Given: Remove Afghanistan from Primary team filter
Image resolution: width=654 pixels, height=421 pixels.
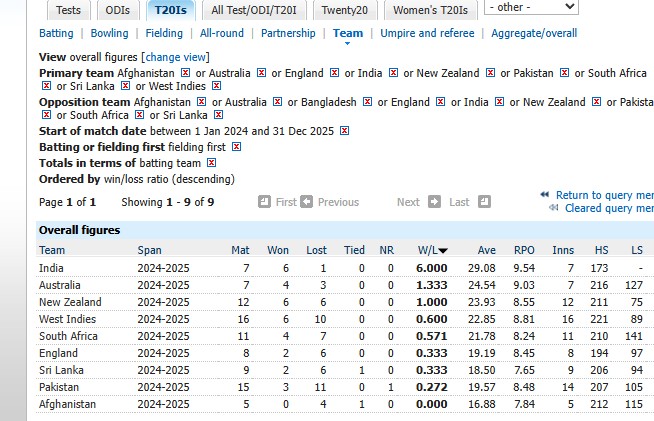Looking at the screenshot, I should tap(185, 73).
